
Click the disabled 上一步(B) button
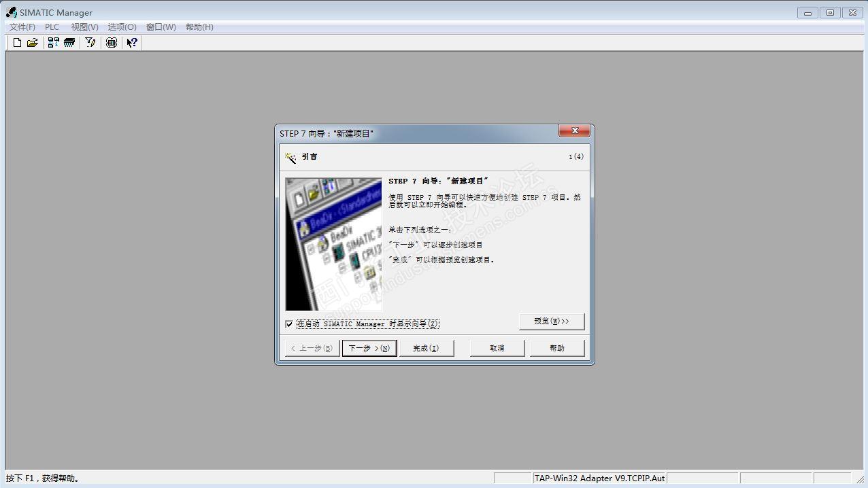point(312,348)
